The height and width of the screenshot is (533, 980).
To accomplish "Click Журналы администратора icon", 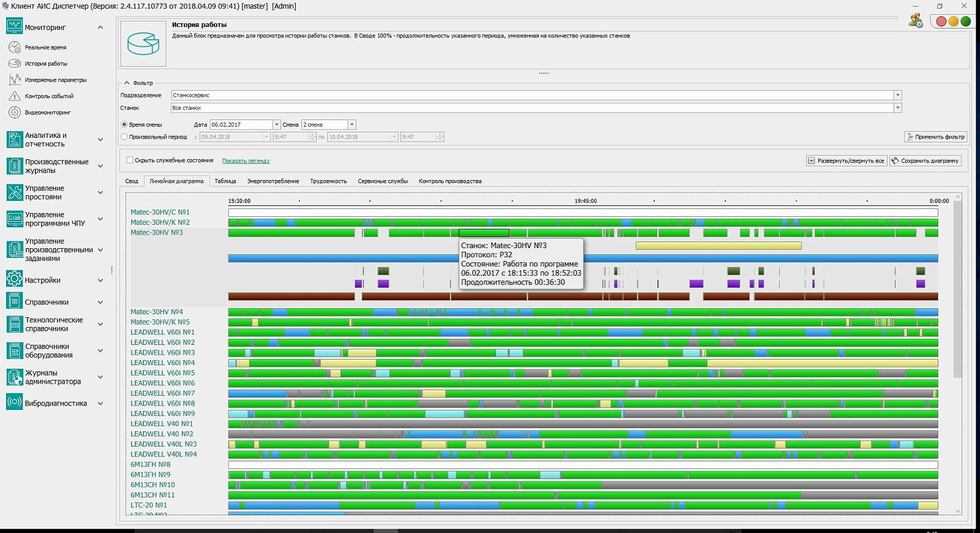I will [x=14, y=377].
